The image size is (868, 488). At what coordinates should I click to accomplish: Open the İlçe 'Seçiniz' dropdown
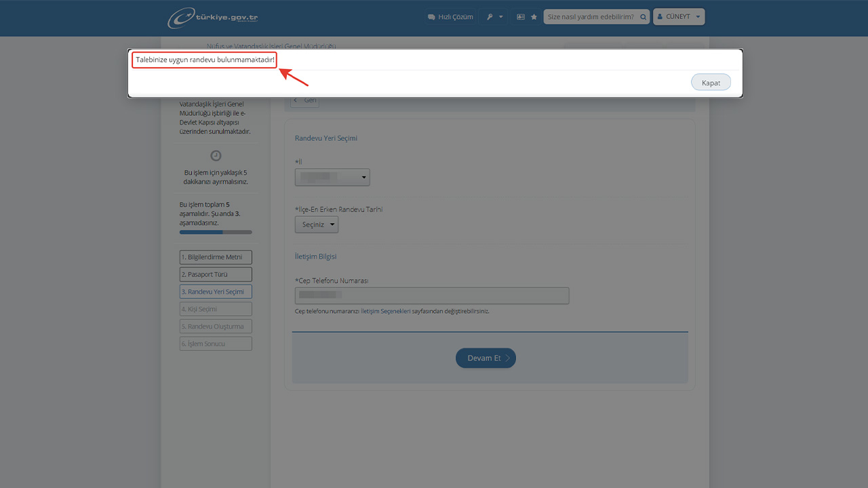click(316, 224)
